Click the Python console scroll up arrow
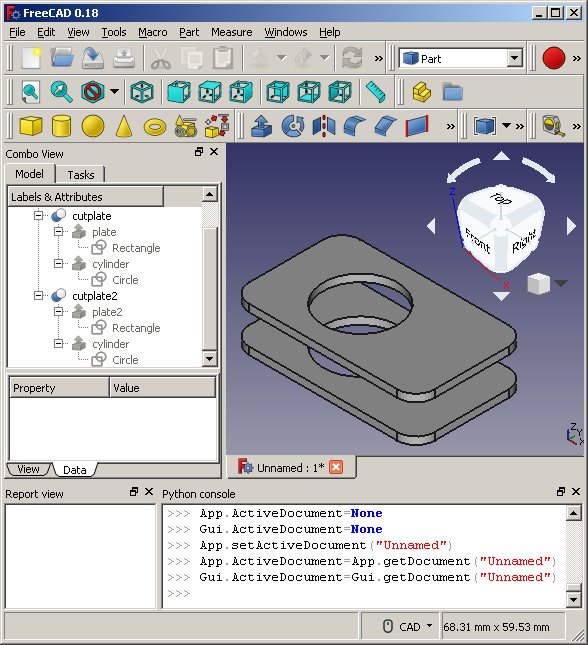The height and width of the screenshot is (645, 588). 574,513
